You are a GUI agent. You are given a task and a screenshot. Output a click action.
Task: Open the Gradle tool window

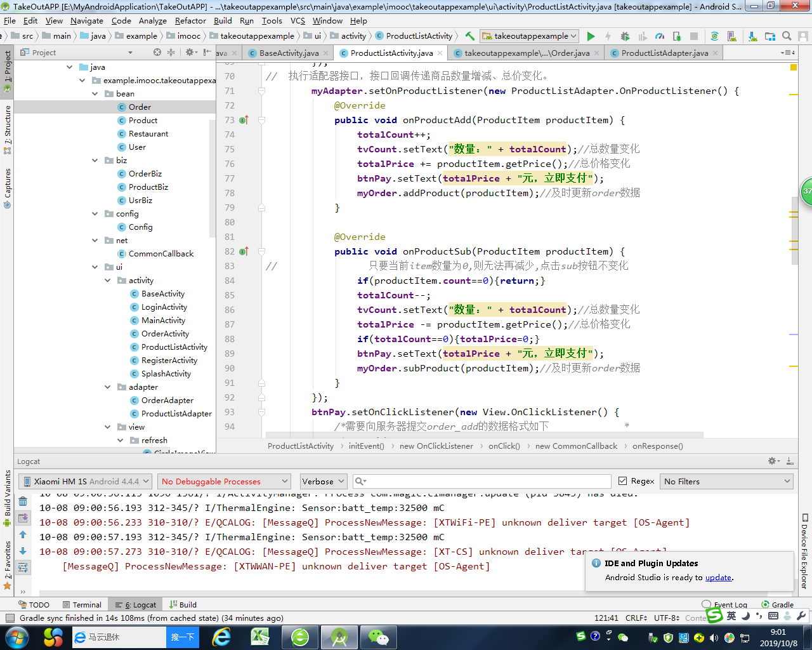(x=777, y=605)
